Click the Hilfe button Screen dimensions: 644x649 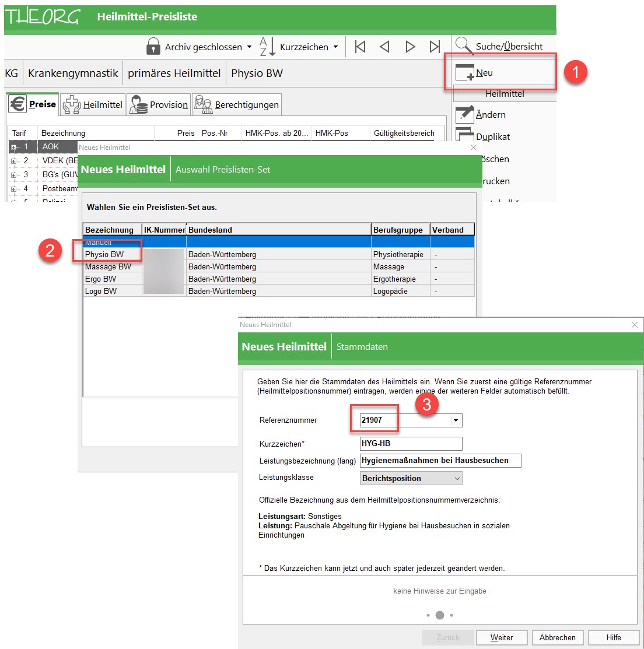pyautogui.click(x=613, y=637)
